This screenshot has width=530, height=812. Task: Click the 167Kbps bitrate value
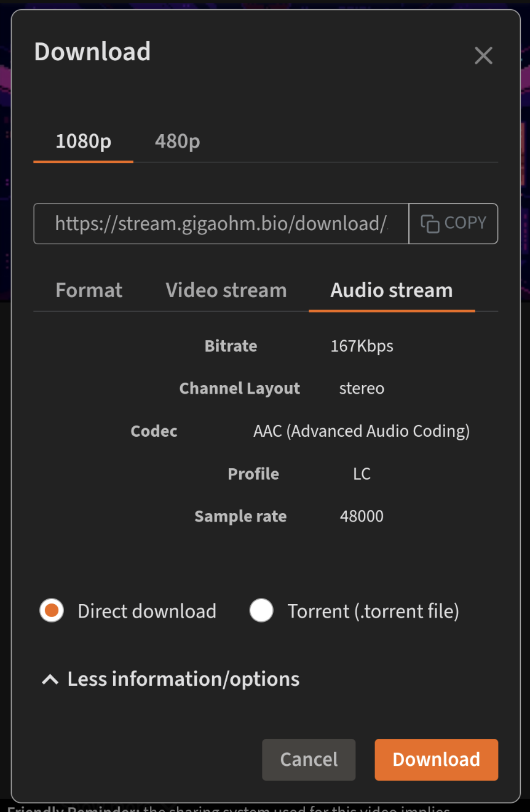tap(362, 346)
